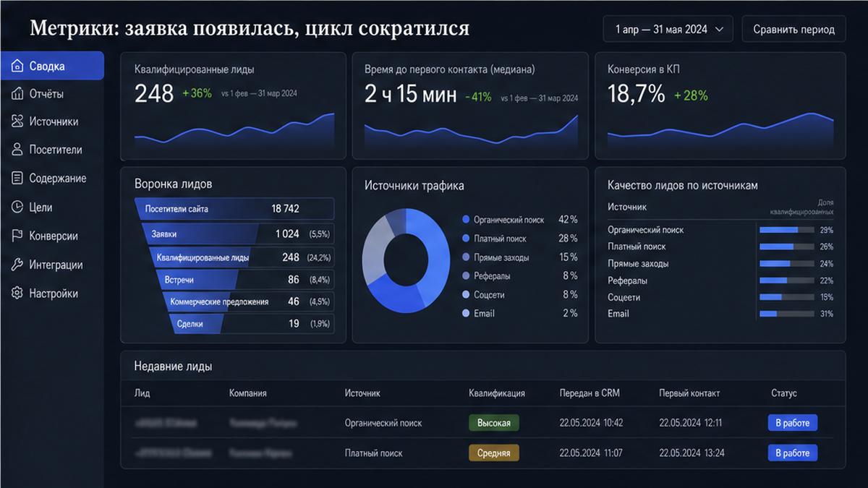Select the Источники sidebar icon
This screenshot has height=488, width=868.
pyautogui.click(x=17, y=121)
